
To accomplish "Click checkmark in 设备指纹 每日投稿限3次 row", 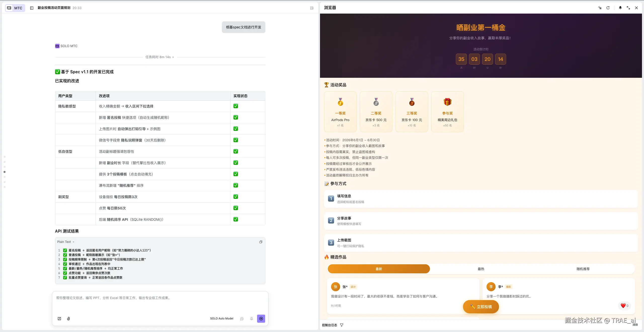I will (x=236, y=197).
